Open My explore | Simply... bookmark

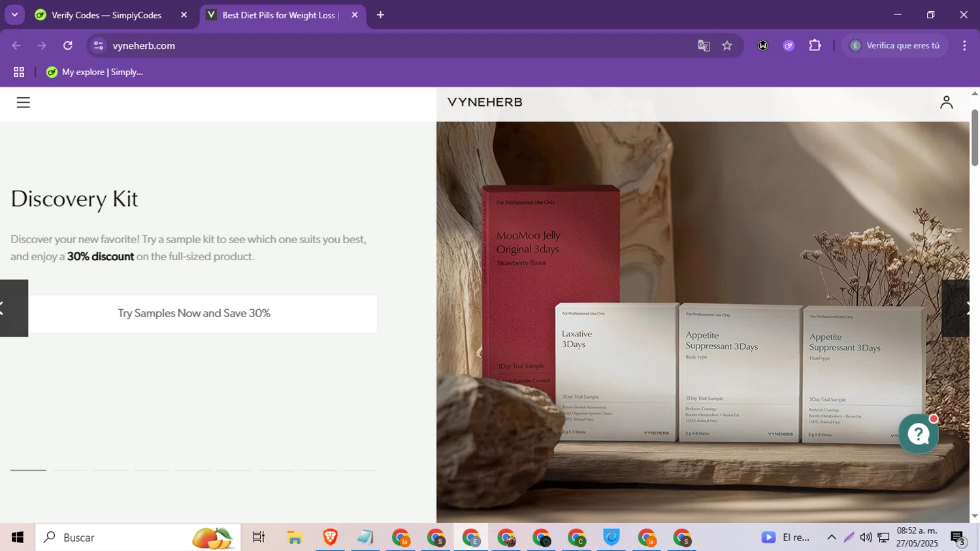(95, 72)
